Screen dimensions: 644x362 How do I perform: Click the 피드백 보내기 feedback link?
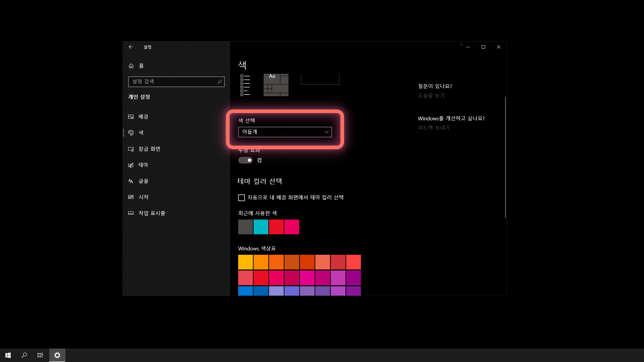pyautogui.click(x=433, y=128)
